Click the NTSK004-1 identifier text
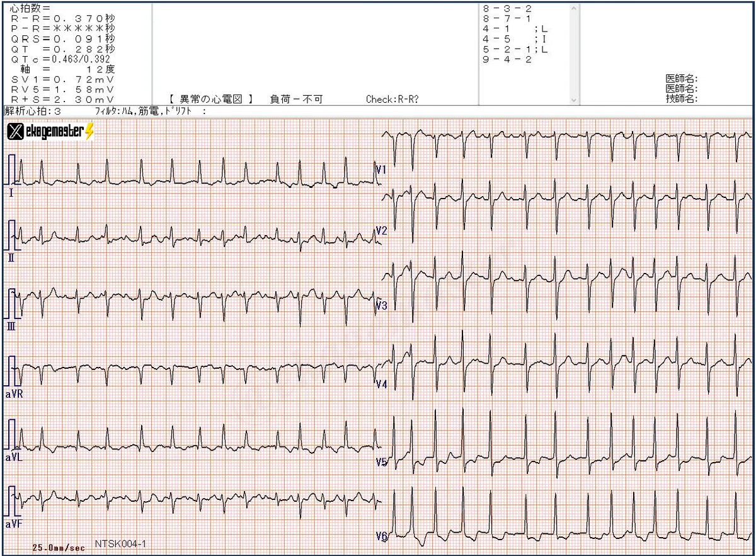The width and height of the screenshot is (756, 556). pos(120,543)
